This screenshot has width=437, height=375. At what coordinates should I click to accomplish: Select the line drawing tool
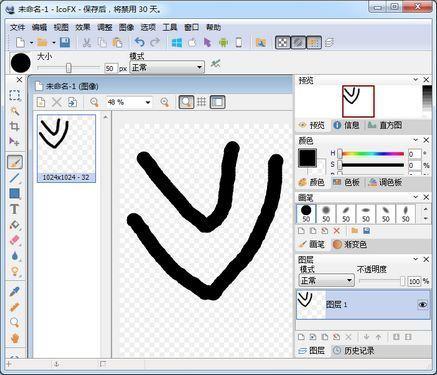click(15, 178)
